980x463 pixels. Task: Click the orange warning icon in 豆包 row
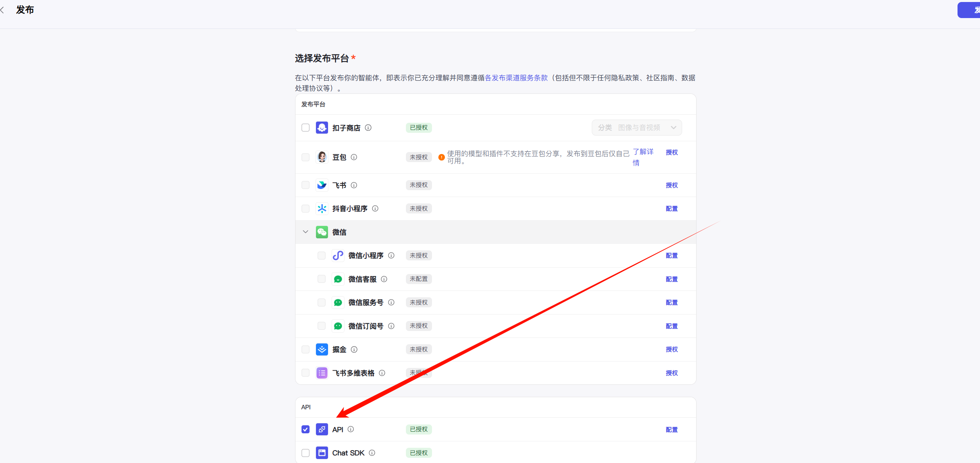click(x=441, y=157)
